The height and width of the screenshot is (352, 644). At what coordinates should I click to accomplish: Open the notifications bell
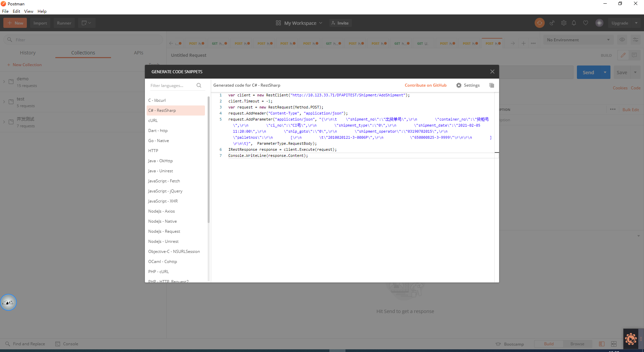coord(574,23)
